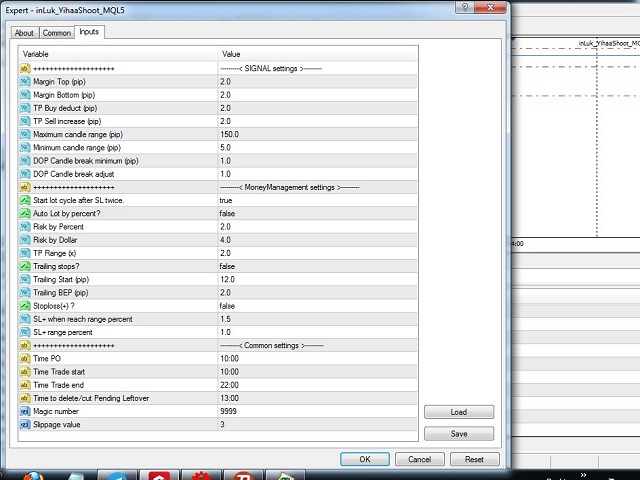This screenshot has width=640, height=480.
Task: Click the icon beside Trailing Start (pip)
Action: point(25,280)
